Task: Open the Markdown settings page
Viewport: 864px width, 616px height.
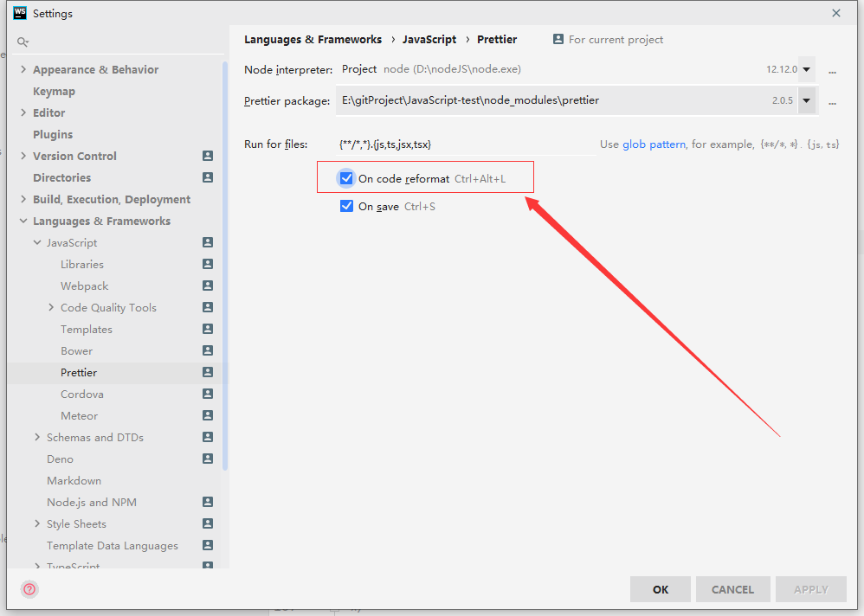Action: click(74, 480)
